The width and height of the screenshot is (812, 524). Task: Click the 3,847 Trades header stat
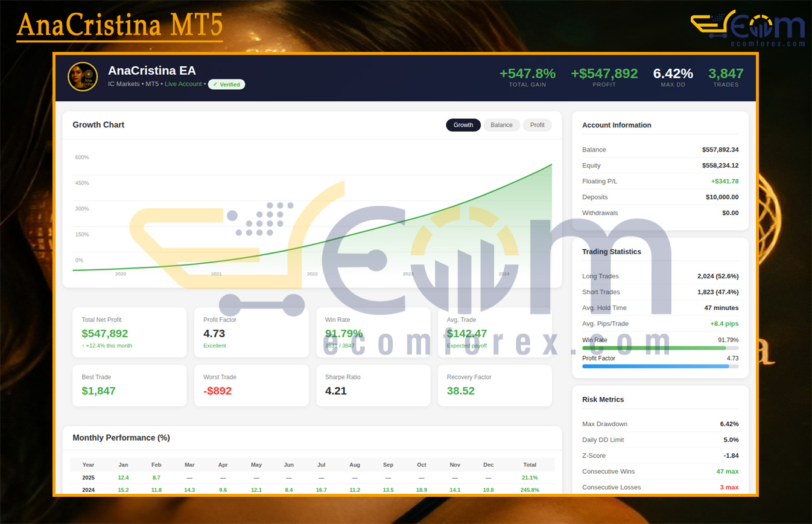[726, 77]
